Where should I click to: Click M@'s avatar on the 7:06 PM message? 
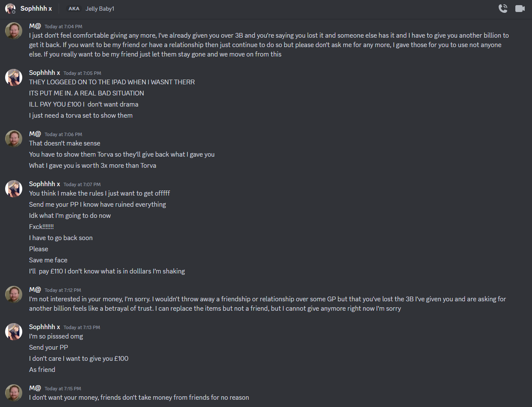[14, 139]
